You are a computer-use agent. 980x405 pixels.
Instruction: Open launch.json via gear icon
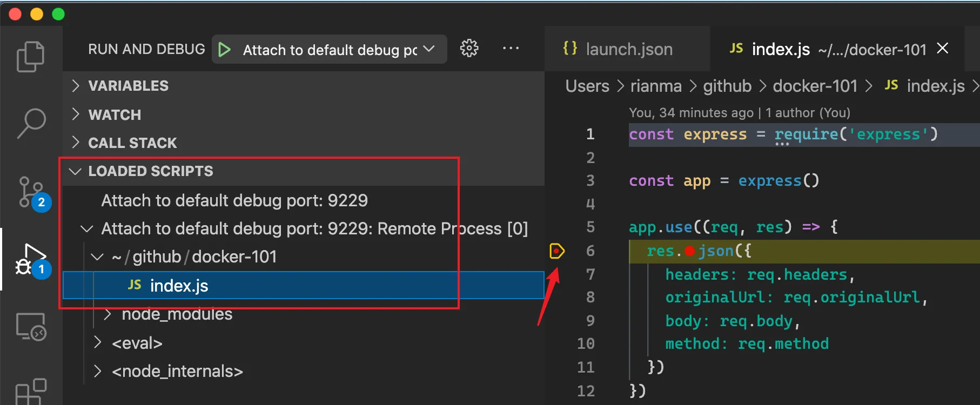pos(469,49)
